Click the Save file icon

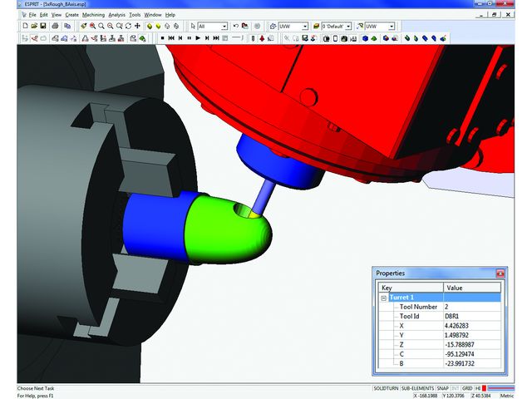coord(44,27)
